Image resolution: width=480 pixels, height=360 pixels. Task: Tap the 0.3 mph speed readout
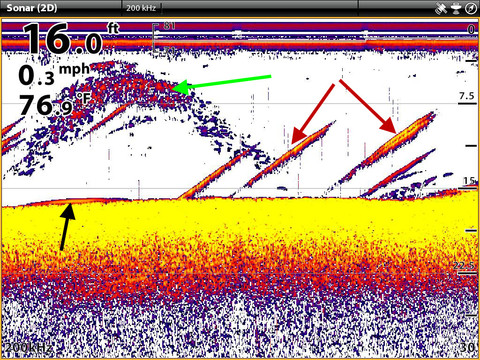pos(54,75)
